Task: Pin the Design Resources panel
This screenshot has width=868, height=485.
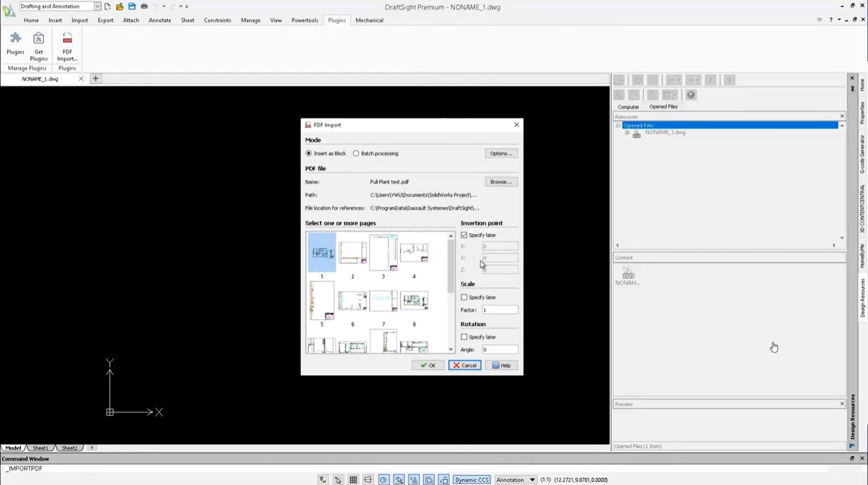Action: tap(852, 88)
